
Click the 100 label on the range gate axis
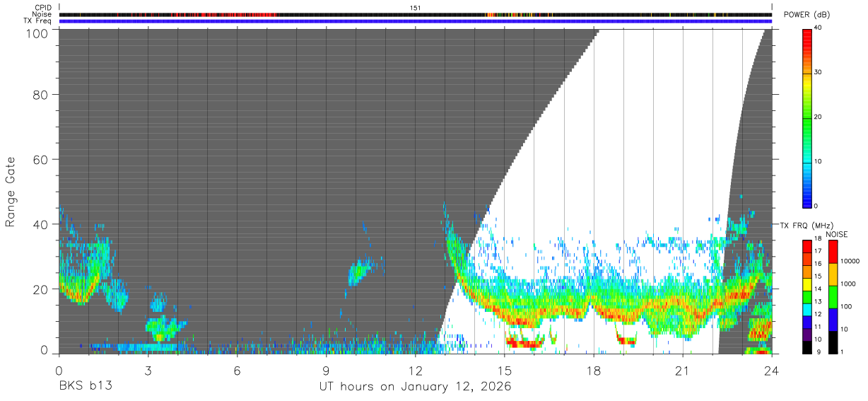[x=37, y=33]
